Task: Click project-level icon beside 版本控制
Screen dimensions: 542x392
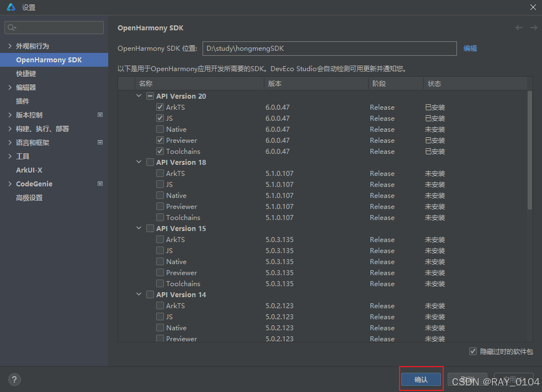Action: click(x=100, y=115)
